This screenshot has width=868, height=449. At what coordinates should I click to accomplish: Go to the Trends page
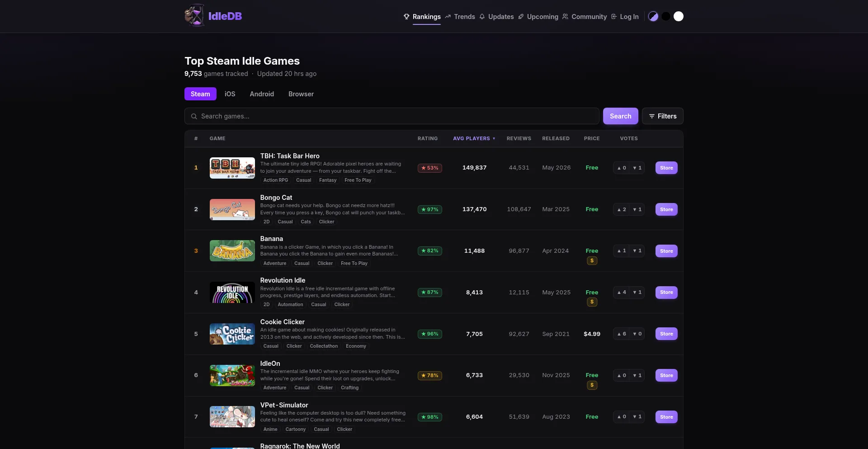pos(460,17)
